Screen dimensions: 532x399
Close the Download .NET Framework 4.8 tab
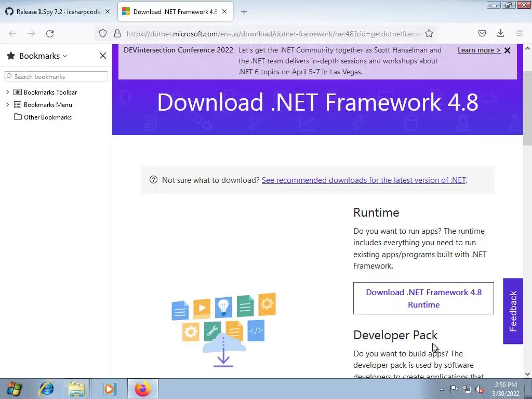(224, 11)
